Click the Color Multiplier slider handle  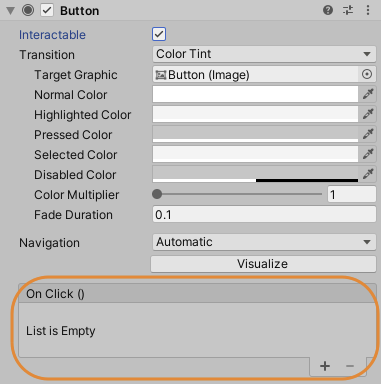pyautogui.click(x=157, y=194)
